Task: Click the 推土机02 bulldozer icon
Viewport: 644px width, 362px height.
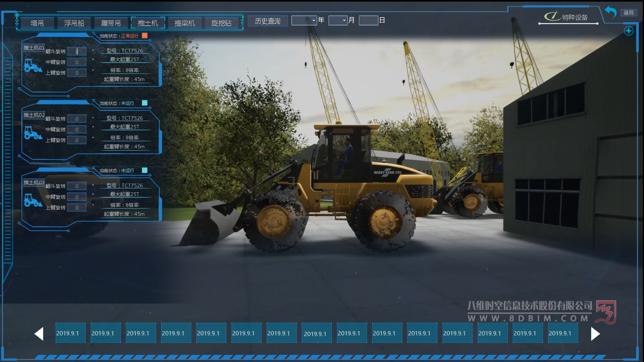Action: point(33,133)
